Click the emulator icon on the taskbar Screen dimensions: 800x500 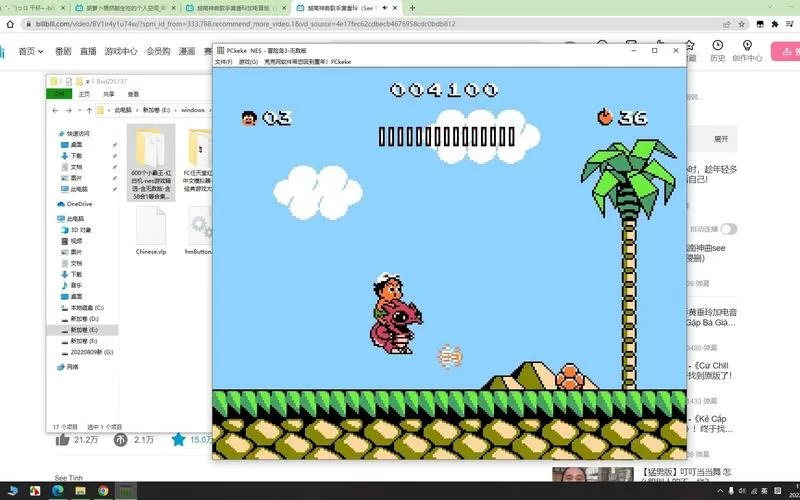tap(126, 491)
